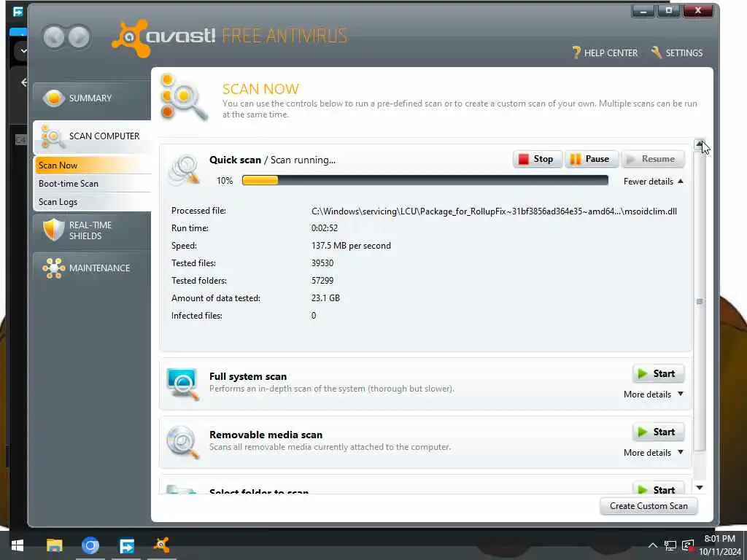Click the scrollbar down arrow
This screenshot has height=560, width=747.
coord(699,488)
